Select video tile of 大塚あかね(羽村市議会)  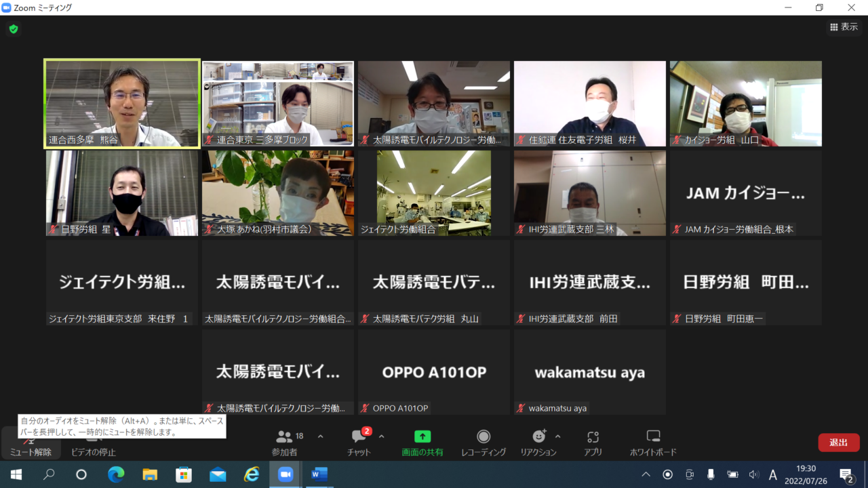tap(278, 193)
